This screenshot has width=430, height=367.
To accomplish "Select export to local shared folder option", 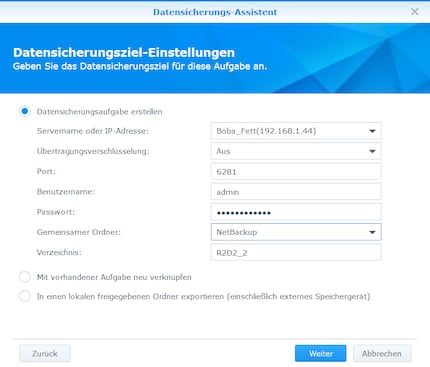I will 25,296.
